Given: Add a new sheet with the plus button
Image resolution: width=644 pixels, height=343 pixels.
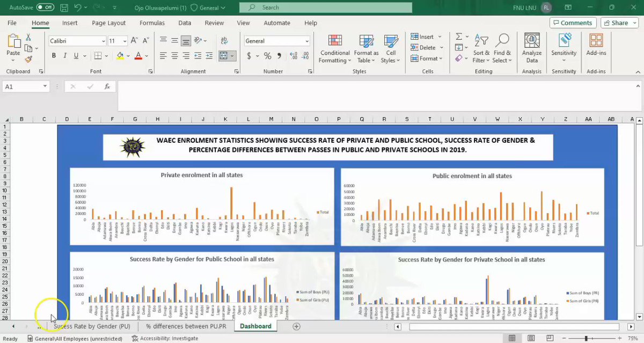Looking at the screenshot, I should point(296,326).
